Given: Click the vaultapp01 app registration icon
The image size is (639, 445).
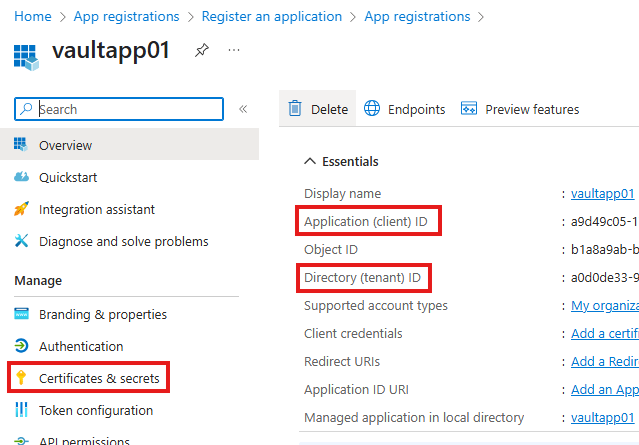Looking at the screenshot, I should [x=26, y=57].
